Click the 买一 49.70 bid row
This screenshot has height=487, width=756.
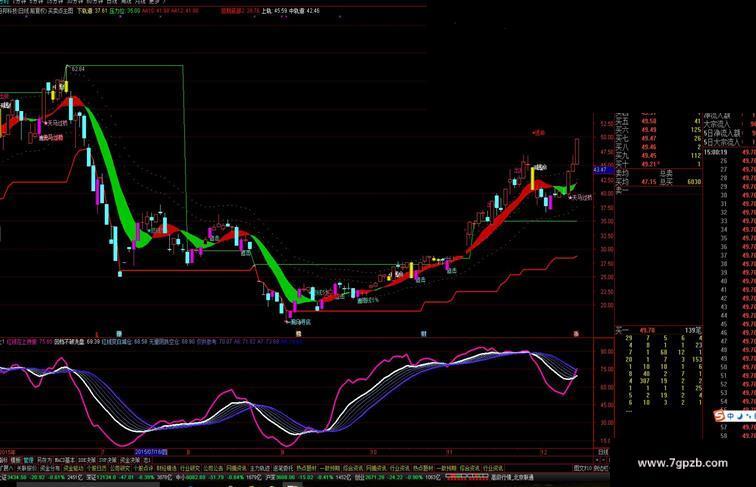(659, 330)
